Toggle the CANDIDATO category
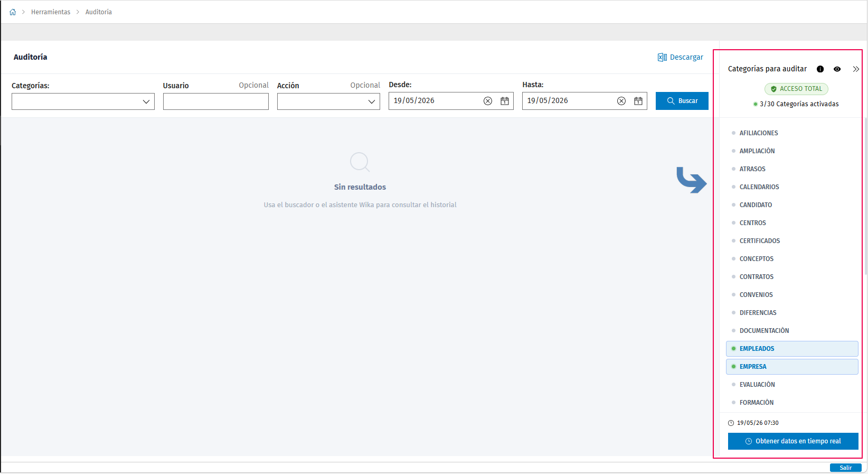868x474 pixels. (792, 205)
